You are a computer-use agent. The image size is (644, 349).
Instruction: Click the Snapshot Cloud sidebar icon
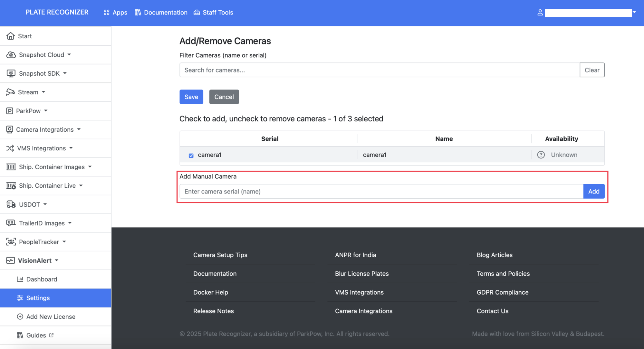pos(11,55)
